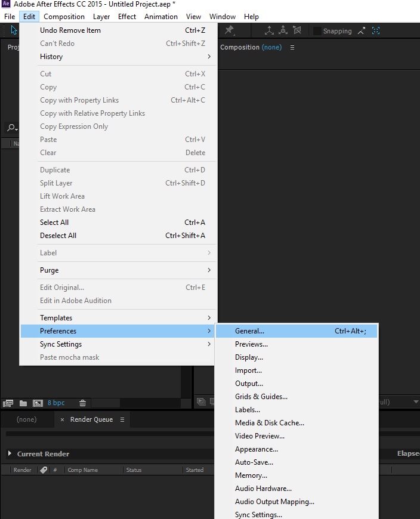Open Output preferences
The height and width of the screenshot is (519, 420).
[x=297, y=384]
